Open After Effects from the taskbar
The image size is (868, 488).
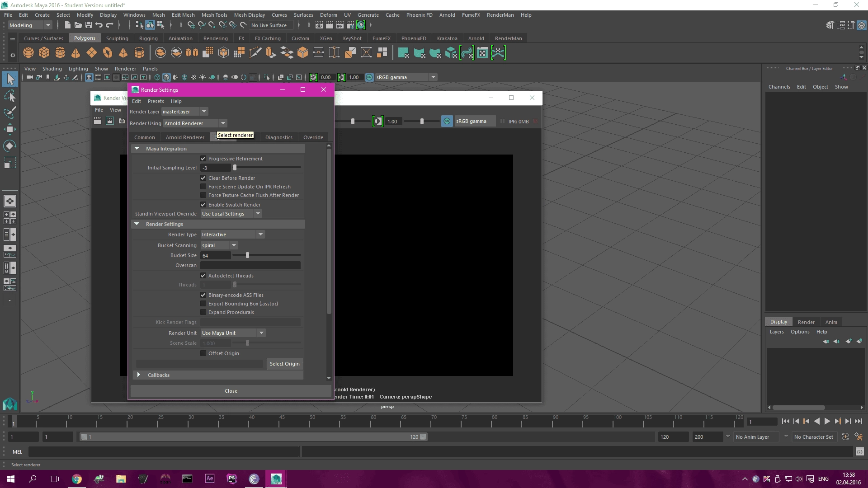pyautogui.click(x=210, y=479)
